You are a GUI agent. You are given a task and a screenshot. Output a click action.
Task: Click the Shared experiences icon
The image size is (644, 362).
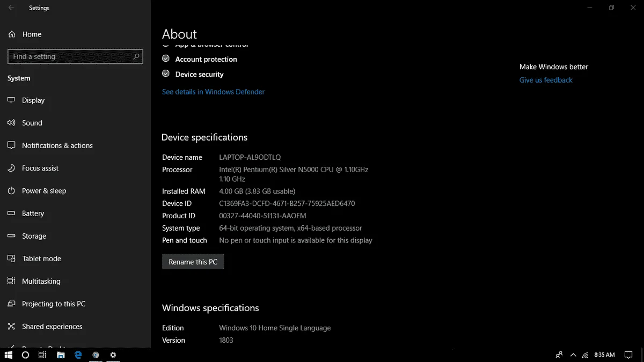pyautogui.click(x=11, y=326)
